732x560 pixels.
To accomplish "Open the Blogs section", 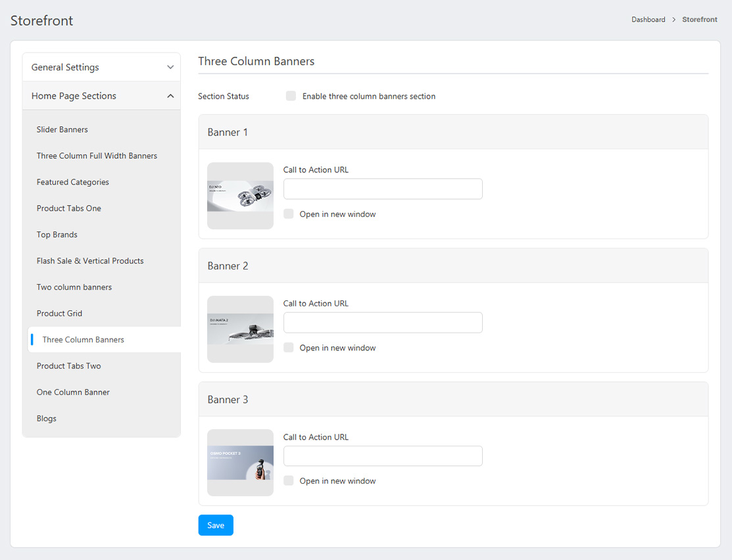I will (x=47, y=419).
